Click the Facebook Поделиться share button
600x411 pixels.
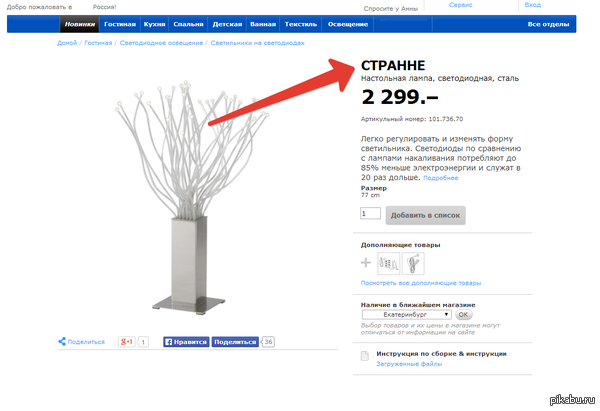[235, 342]
